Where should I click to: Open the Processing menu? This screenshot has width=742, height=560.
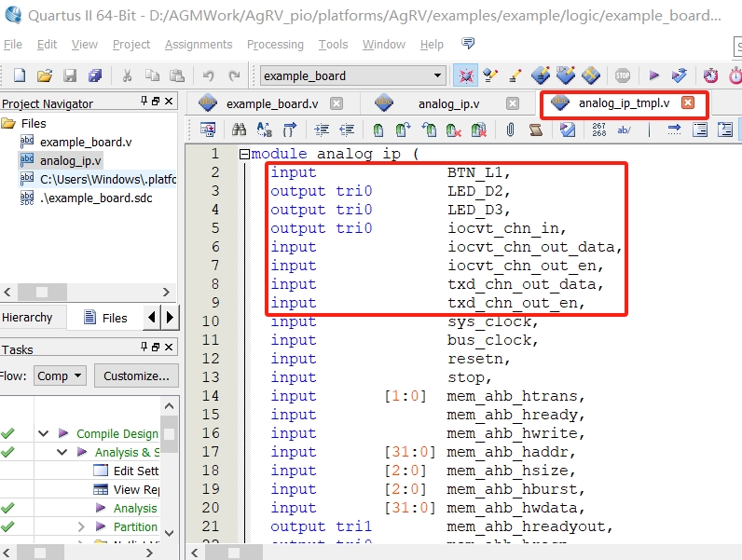(x=275, y=45)
